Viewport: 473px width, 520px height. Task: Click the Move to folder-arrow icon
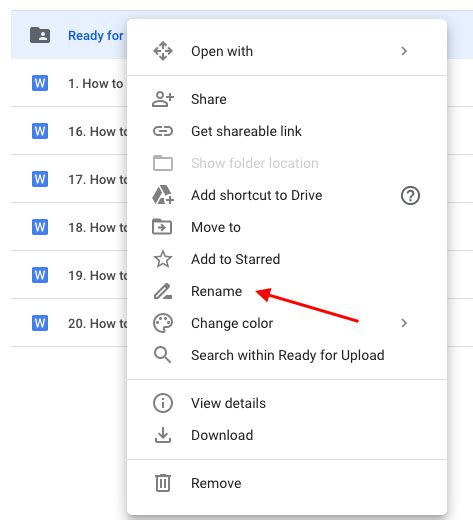tap(162, 227)
